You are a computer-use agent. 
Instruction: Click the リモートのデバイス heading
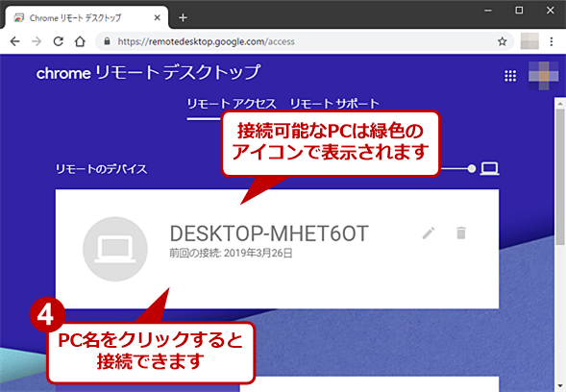coord(101,169)
